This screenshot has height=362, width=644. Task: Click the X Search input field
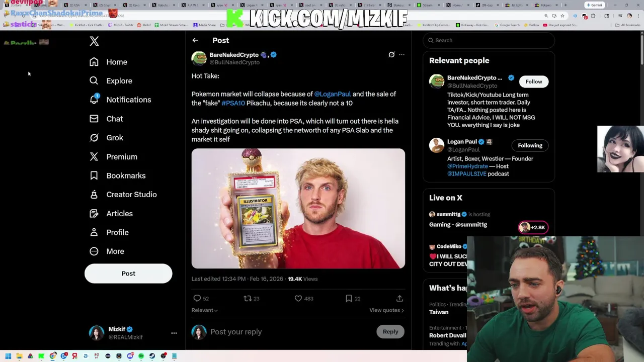click(489, 40)
